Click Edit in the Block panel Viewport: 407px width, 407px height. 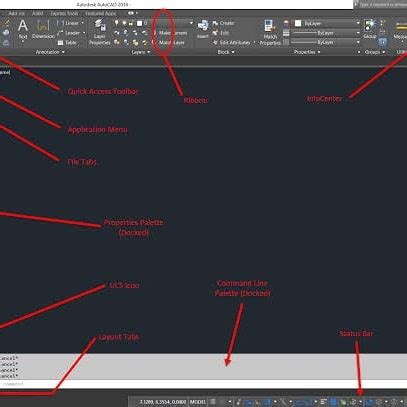pos(221,33)
